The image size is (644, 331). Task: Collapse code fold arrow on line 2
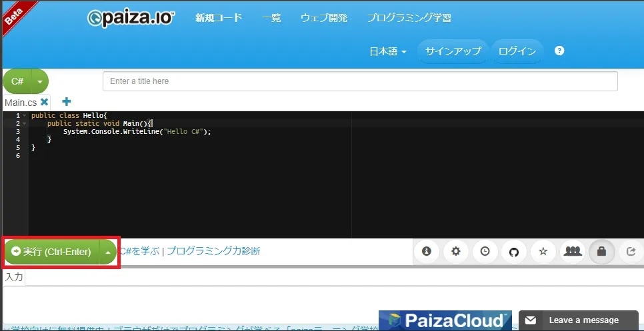pos(25,123)
